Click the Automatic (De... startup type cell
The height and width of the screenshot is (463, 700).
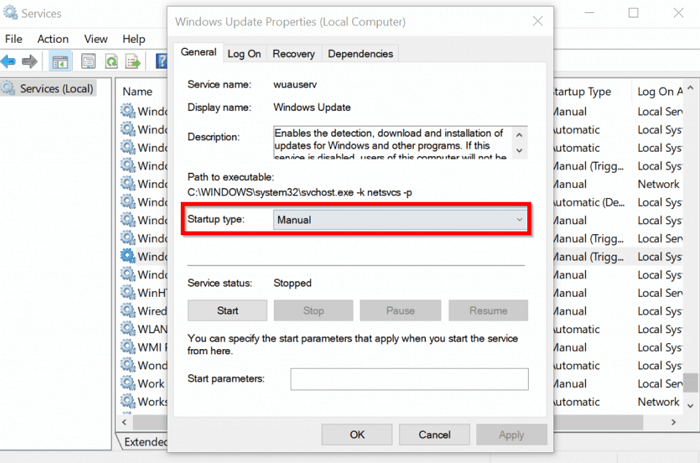[x=589, y=202]
